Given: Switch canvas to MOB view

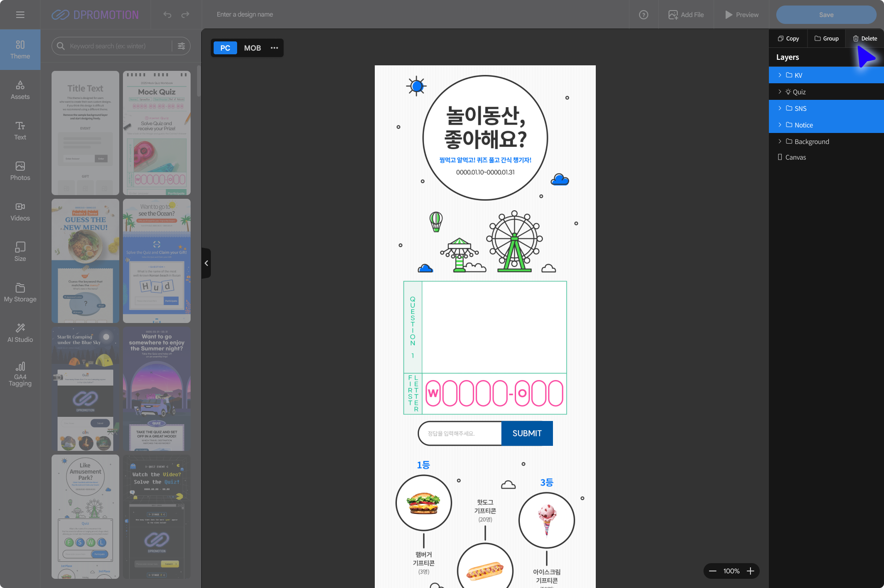Looking at the screenshot, I should (x=252, y=48).
